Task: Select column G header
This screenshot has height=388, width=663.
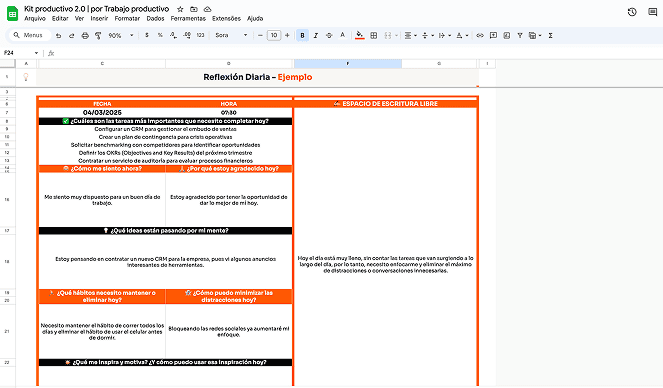Action: tap(438, 63)
